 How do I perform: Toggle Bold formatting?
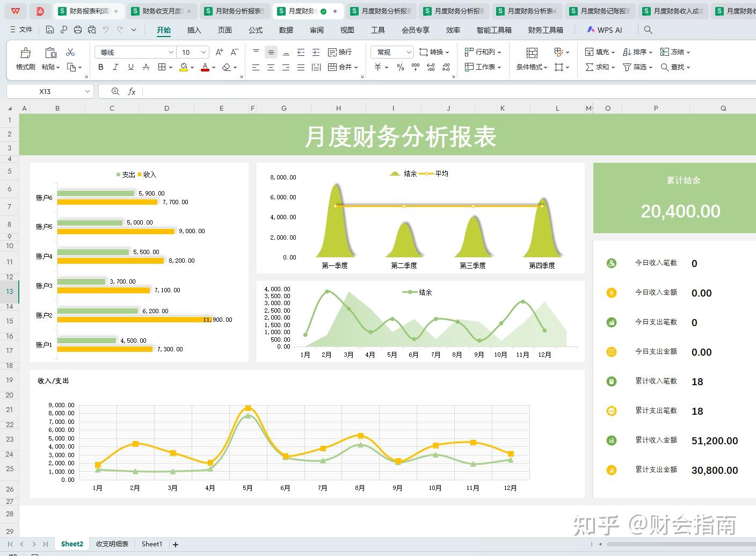click(101, 67)
